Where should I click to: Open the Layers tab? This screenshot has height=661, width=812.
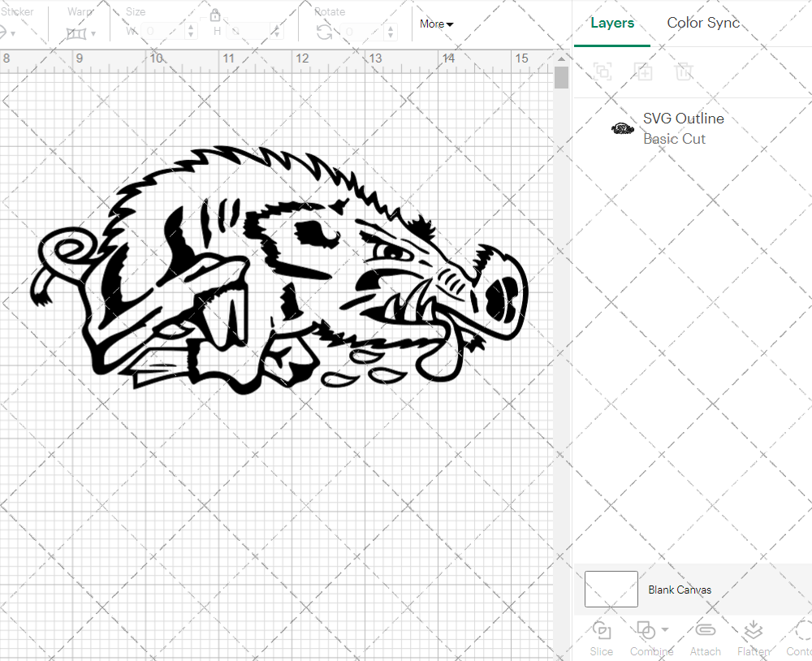click(x=612, y=23)
